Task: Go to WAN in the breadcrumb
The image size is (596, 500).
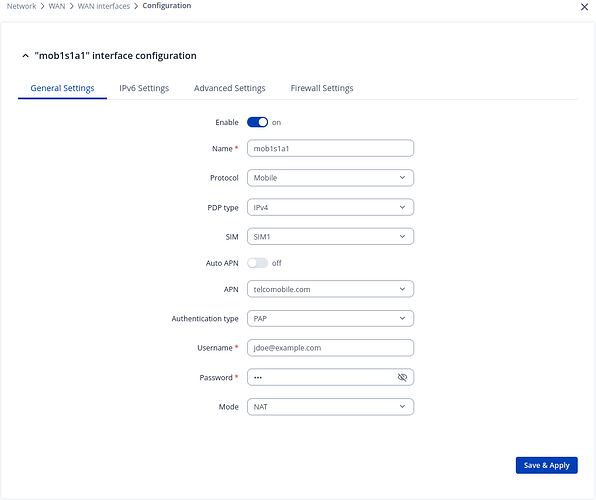Action: point(57,6)
